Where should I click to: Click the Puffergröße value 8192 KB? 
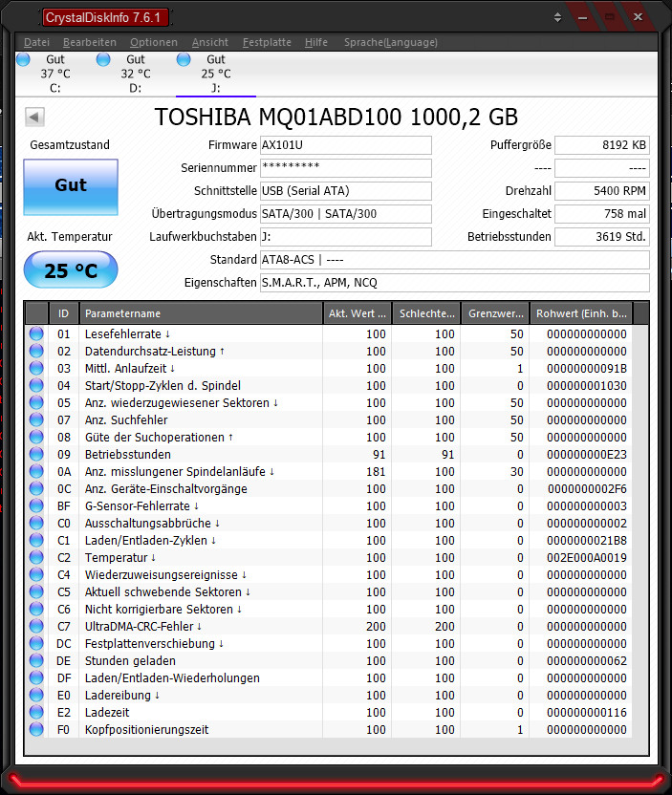[x=602, y=145]
